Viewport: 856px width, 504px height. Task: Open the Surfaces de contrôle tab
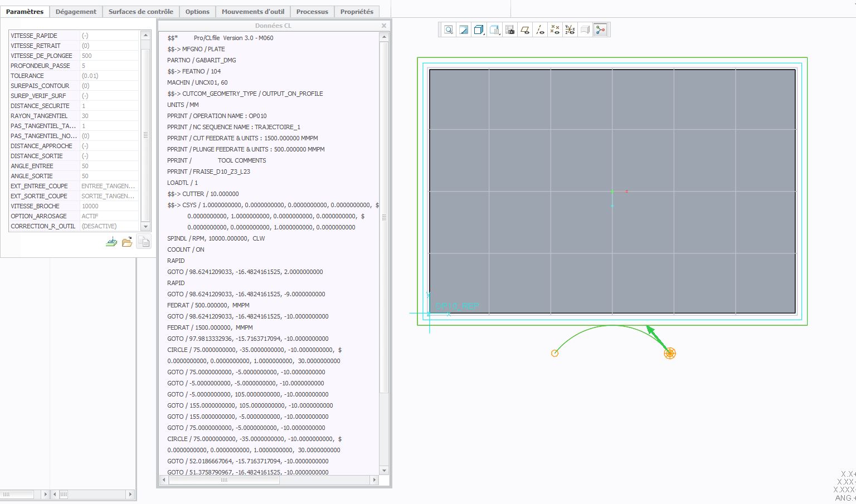140,12
